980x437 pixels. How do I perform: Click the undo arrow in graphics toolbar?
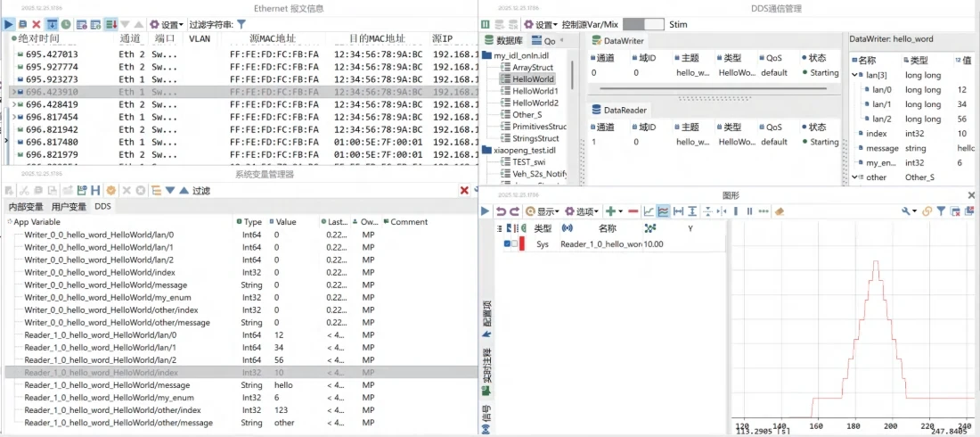click(x=501, y=211)
